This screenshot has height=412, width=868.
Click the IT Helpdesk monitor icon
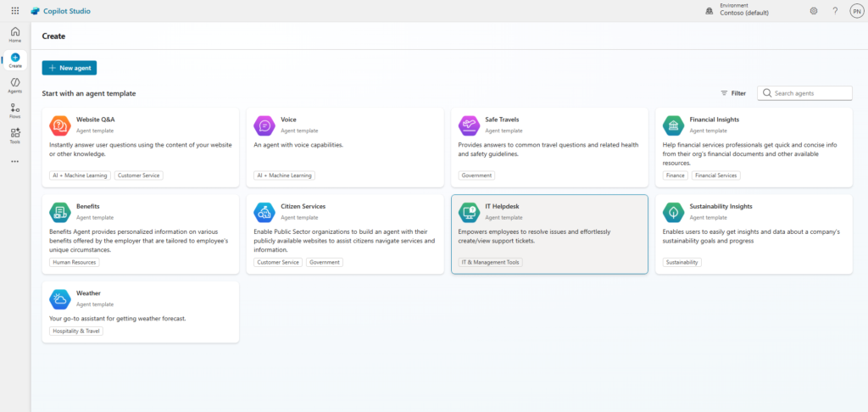[x=469, y=212]
